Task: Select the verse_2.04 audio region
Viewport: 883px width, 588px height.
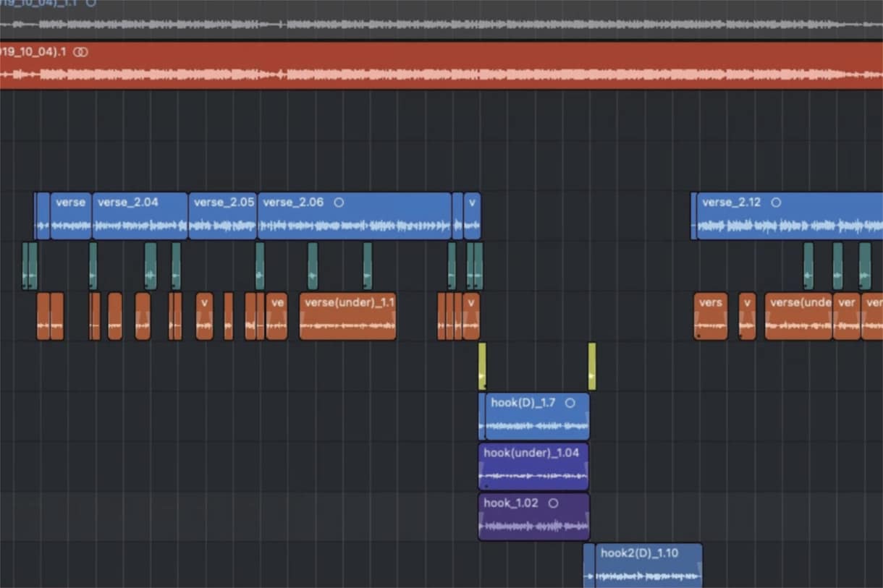Action: (140, 216)
